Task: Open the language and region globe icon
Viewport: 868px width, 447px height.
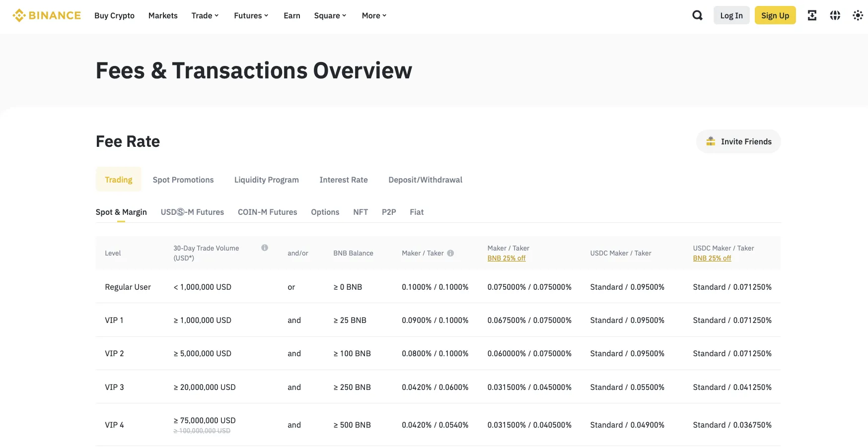Action: click(x=835, y=15)
